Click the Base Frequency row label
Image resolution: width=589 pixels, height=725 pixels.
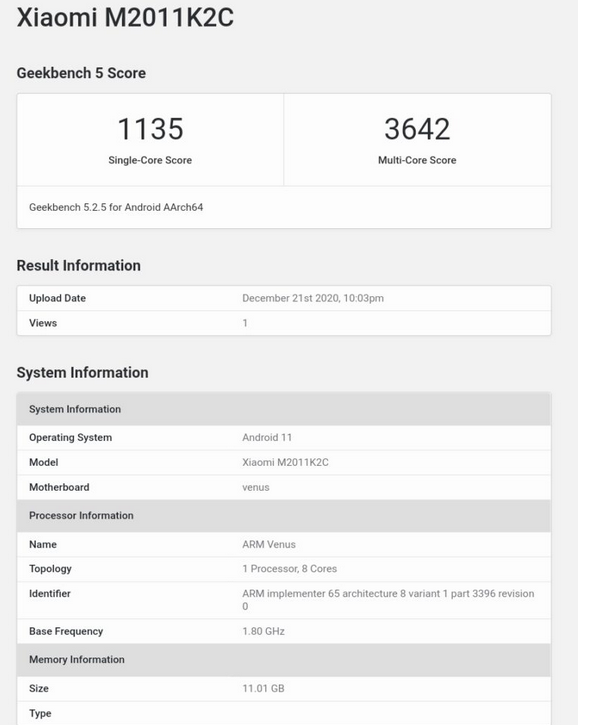tap(66, 632)
